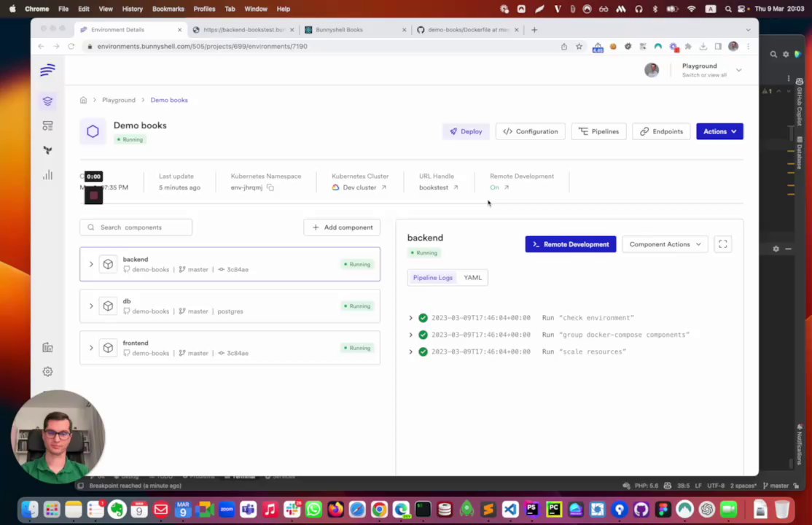Click the frontend component cube icon
The width and height of the screenshot is (812, 525).
pyautogui.click(x=108, y=348)
